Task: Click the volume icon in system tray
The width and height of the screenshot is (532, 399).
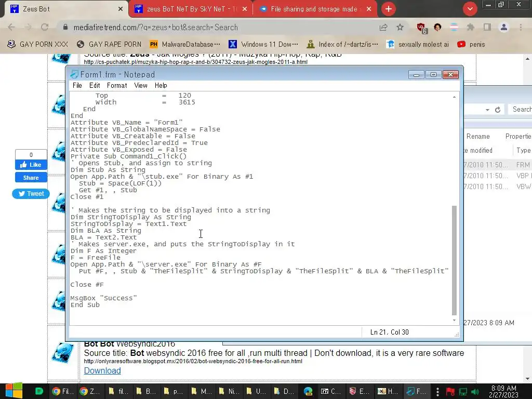Action: (x=475, y=392)
